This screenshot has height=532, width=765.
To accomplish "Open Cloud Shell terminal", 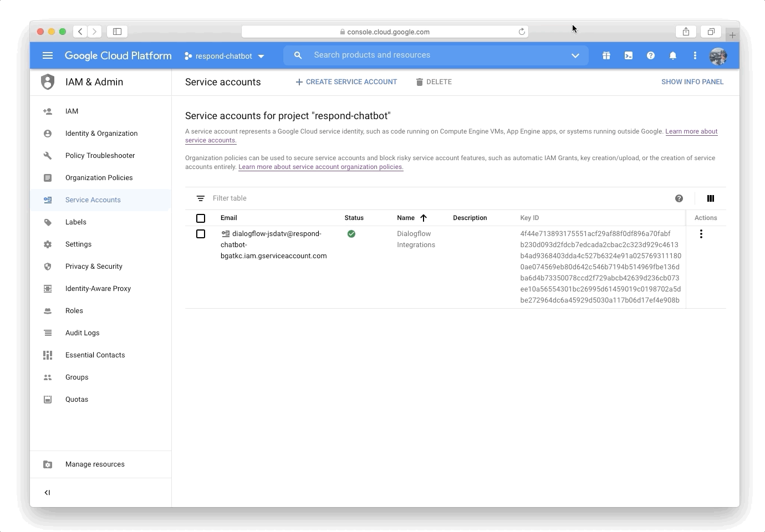I will pos(628,55).
